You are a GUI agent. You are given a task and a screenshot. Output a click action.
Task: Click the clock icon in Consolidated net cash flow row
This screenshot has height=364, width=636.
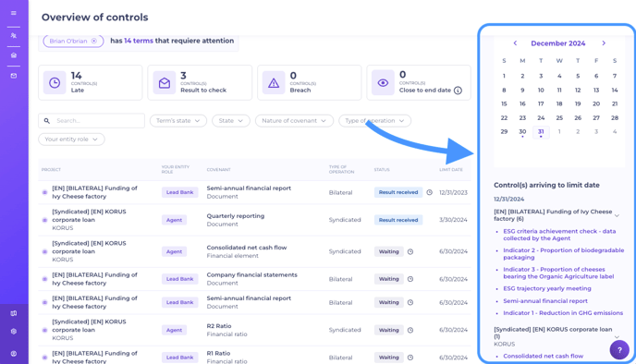coord(410,251)
